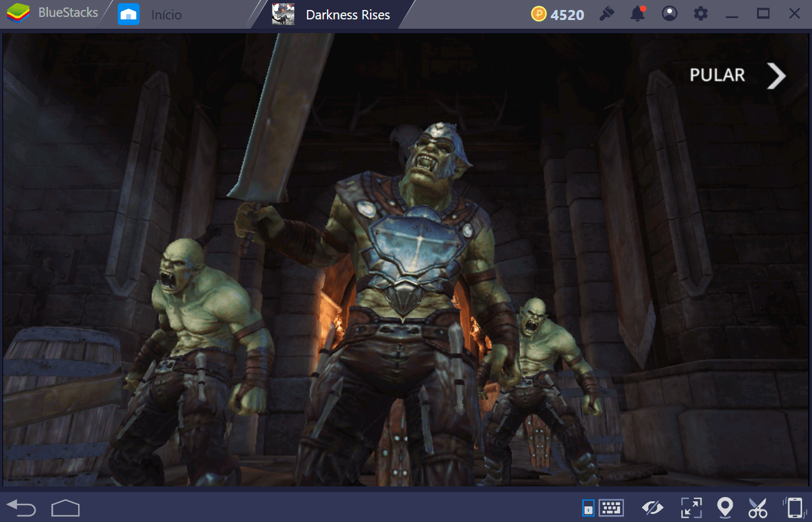Toggle the key-mapping overlay visibility eye
Image resolution: width=812 pixels, height=522 pixels.
653,508
